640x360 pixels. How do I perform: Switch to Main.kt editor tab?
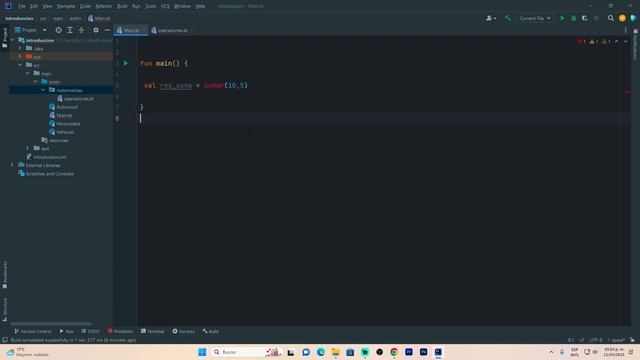click(x=131, y=30)
